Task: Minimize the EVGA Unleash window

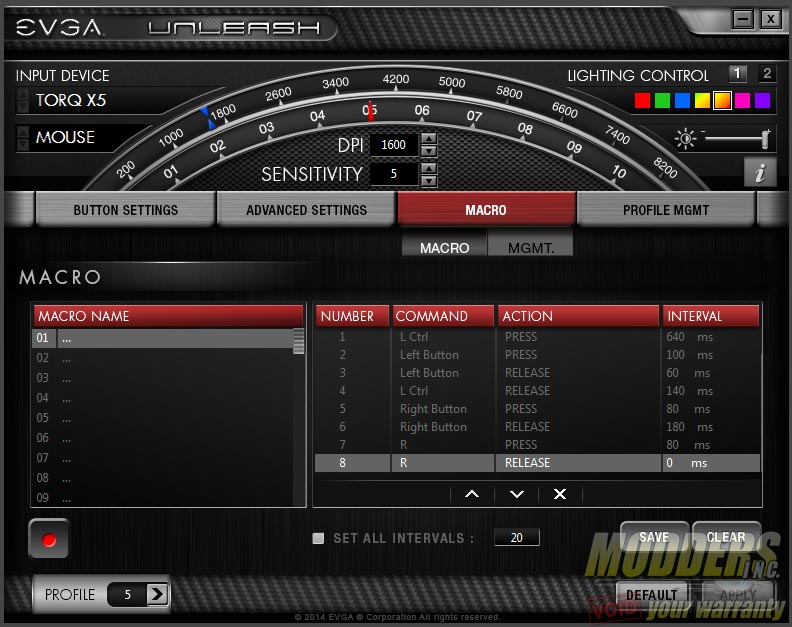Action: click(x=742, y=19)
